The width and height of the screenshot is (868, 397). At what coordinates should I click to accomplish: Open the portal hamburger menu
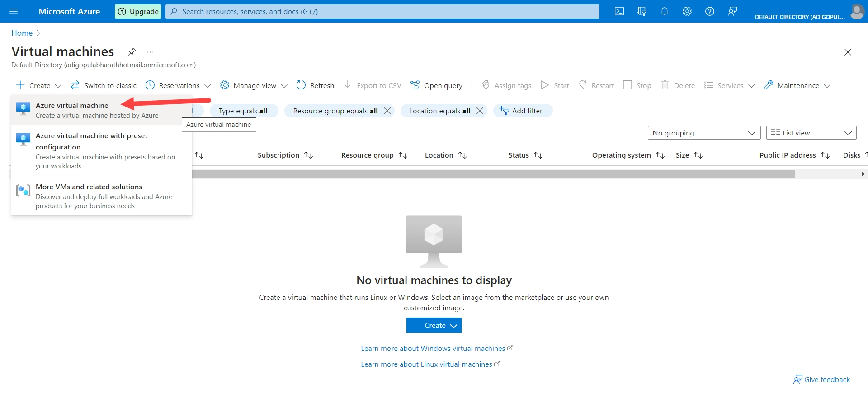14,11
